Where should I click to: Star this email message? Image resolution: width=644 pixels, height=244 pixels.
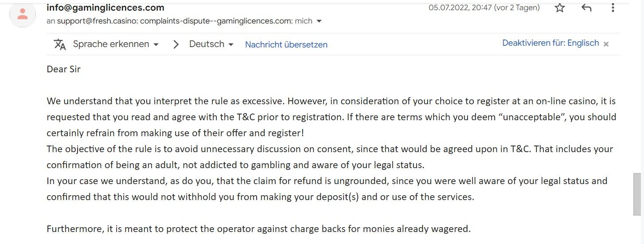[560, 8]
